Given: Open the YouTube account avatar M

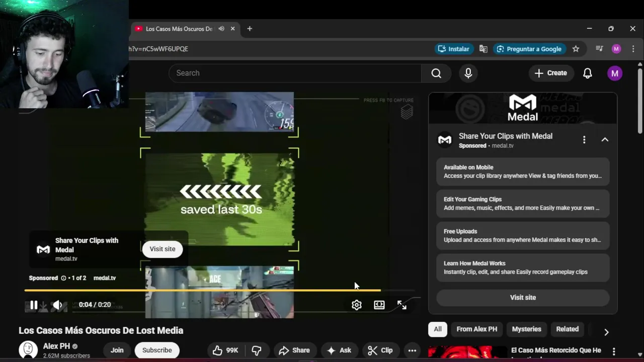Looking at the screenshot, I should click(614, 73).
